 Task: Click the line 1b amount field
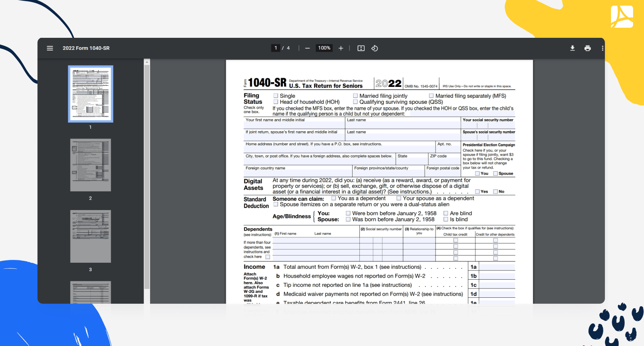click(x=497, y=276)
